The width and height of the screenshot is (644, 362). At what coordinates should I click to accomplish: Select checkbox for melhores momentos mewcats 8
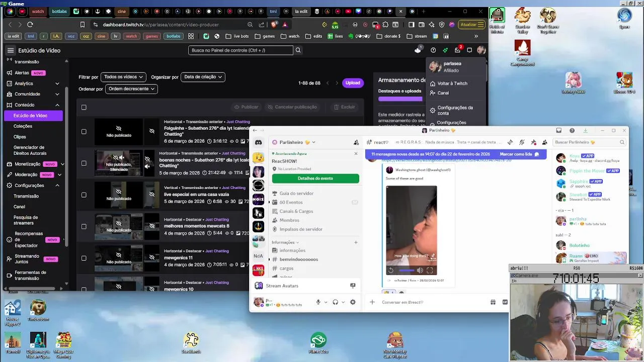pyautogui.click(x=84, y=227)
